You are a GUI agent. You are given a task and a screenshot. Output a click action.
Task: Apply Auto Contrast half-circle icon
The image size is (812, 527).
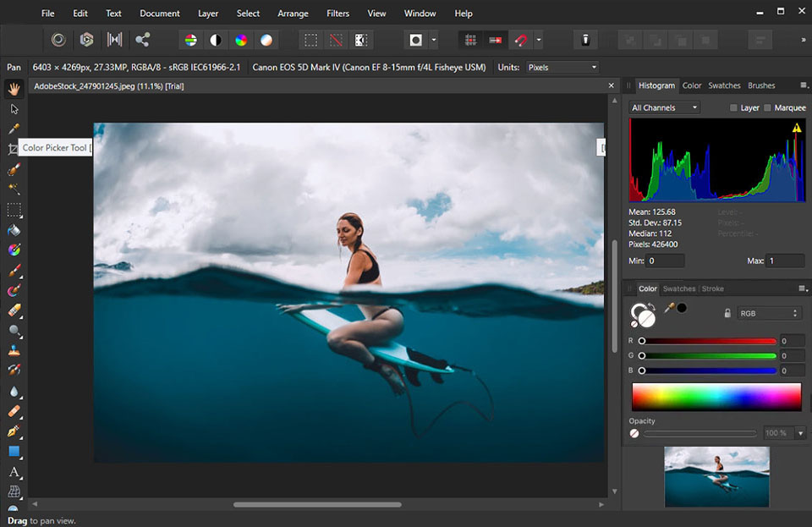point(216,41)
